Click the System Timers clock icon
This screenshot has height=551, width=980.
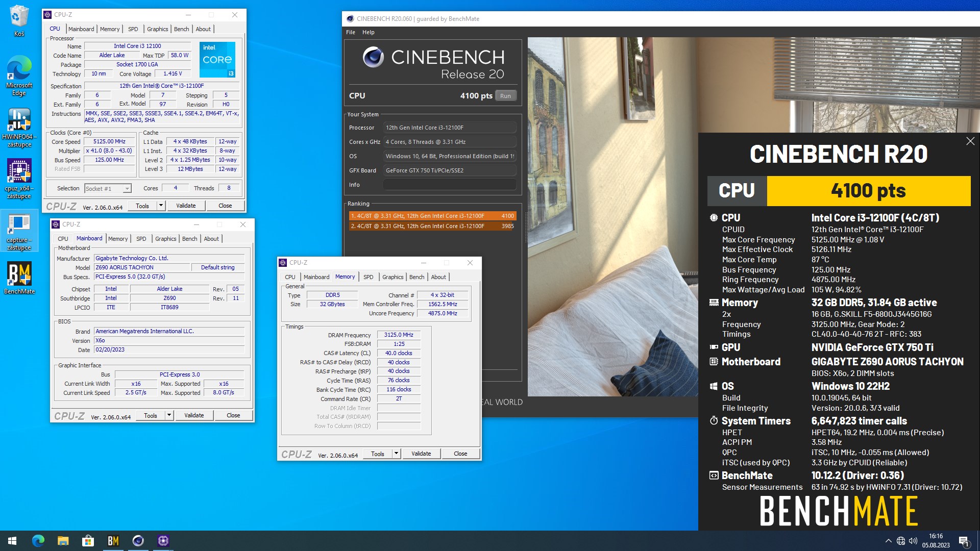(x=714, y=421)
